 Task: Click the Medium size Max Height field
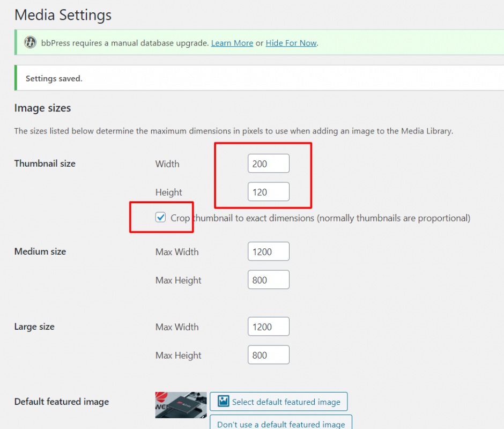click(268, 280)
